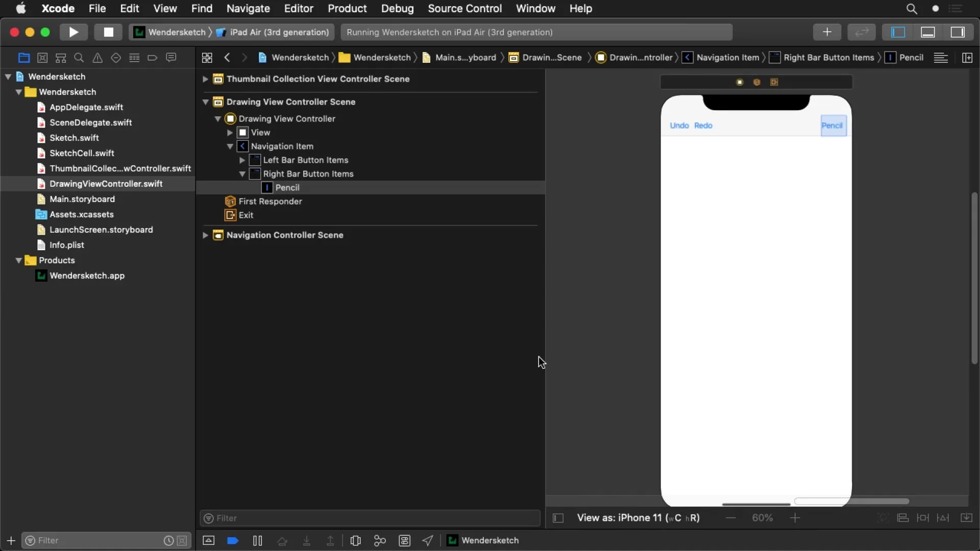Open the Library with plus button

[x=827, y=32]
